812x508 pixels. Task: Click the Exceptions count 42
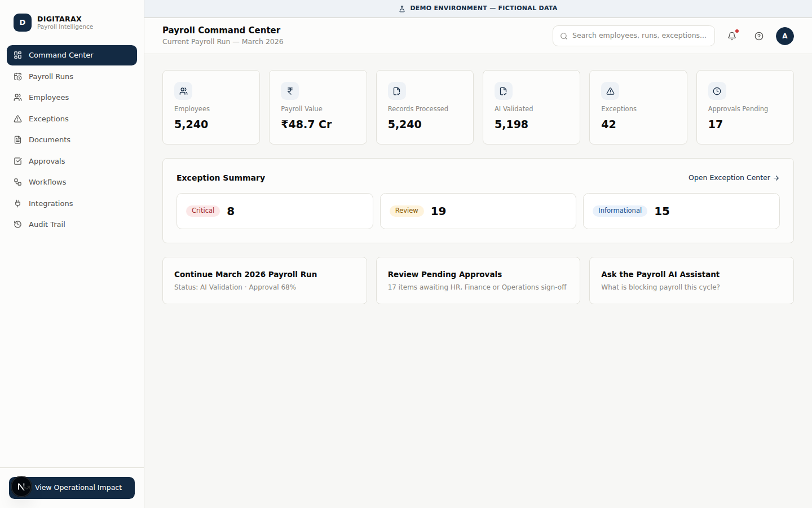tap(608, 124)
